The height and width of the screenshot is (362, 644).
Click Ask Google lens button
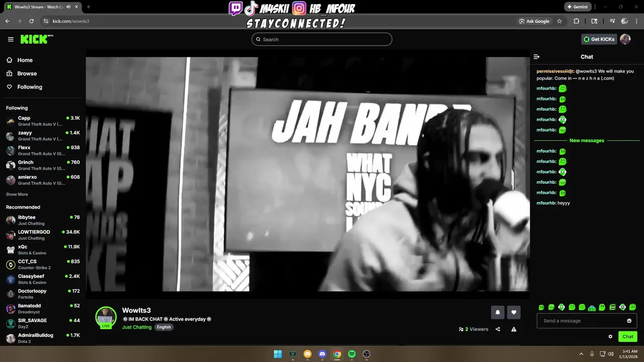point(534,21)
